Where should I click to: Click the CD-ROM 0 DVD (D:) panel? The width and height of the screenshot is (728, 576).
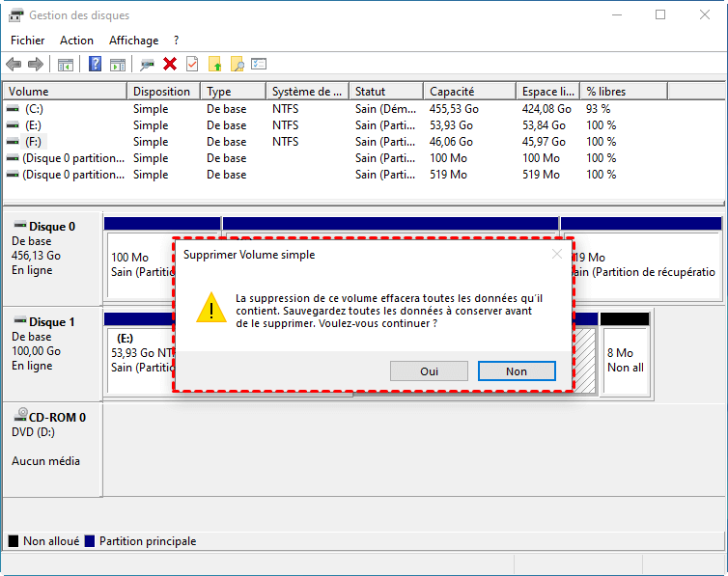point(52,449)
